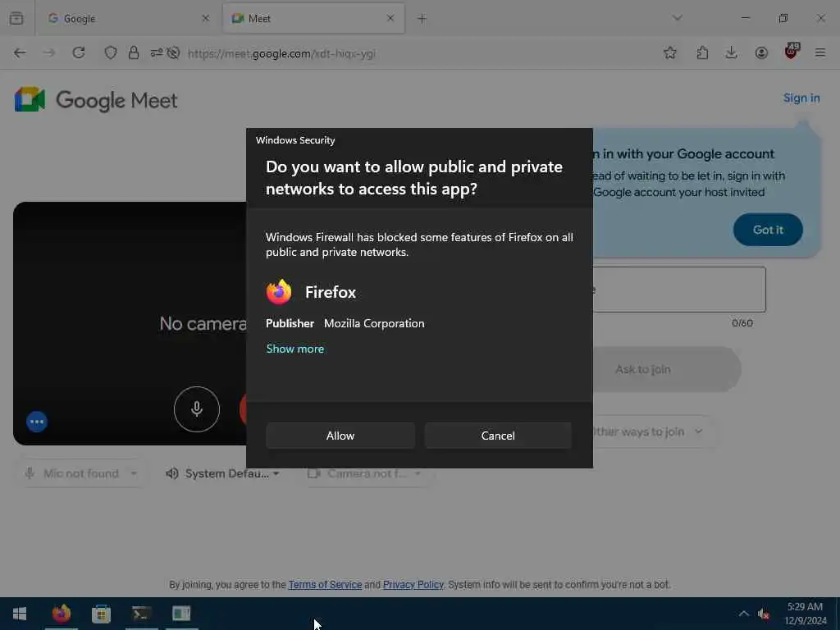Click the name input field
The width and height of the screenshot is (840, 630).
(679, 290)
